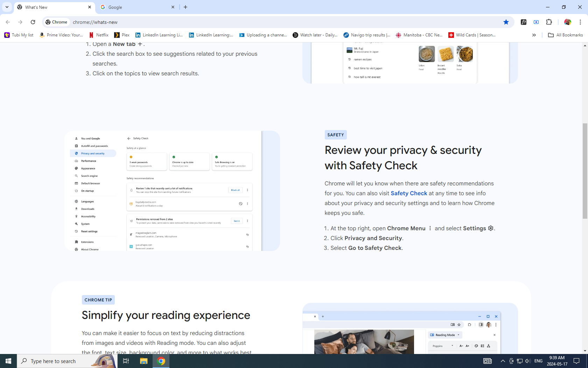Open the Netflix bookmark
The width and height of the screenshot is (588, 368).
pyautogui.click(x=99, y=35)
